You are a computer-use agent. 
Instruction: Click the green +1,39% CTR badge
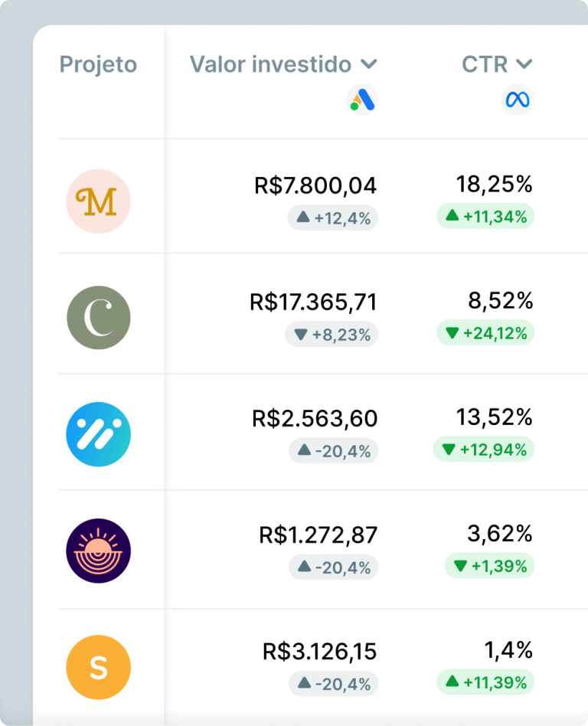489,566
